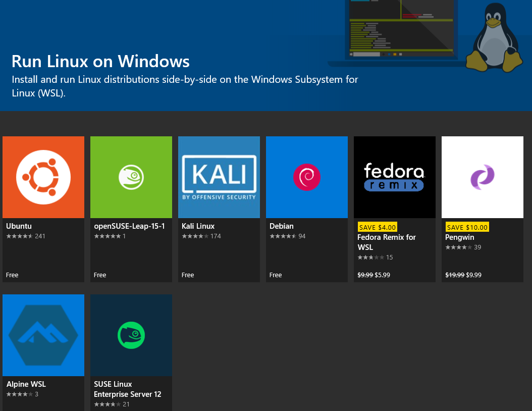Click SUSE Linux Enterprise Server 12 title

point(128,389)
